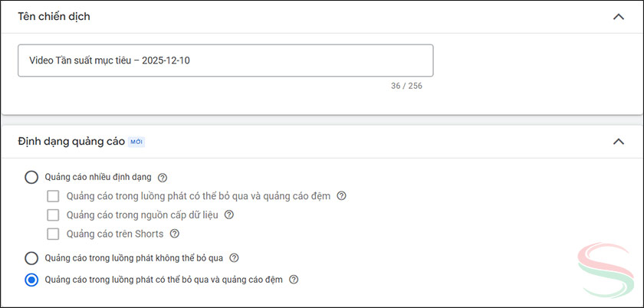Screen dimensions: 644x308
Task: Click the 36 / 256 character counter
Action: [406, 86]
